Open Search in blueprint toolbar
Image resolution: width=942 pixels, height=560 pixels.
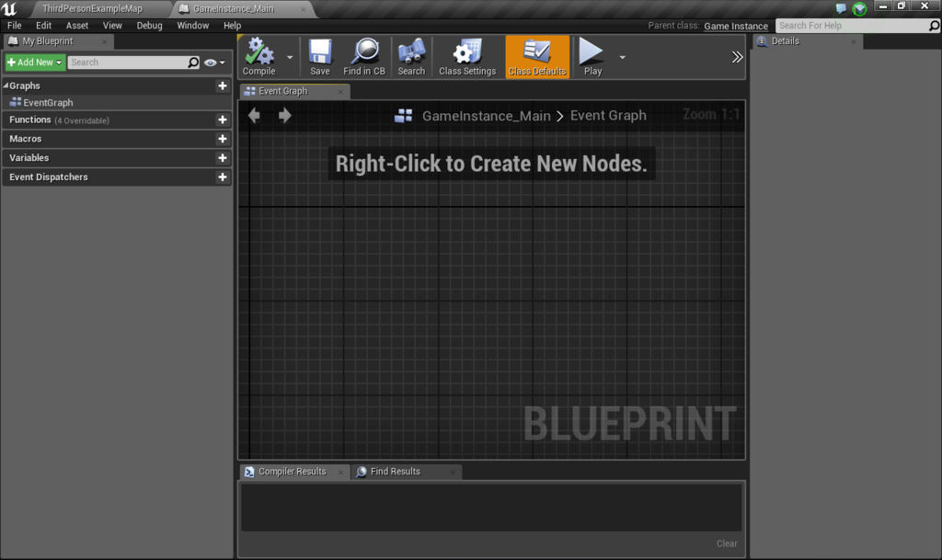(411, 57)
